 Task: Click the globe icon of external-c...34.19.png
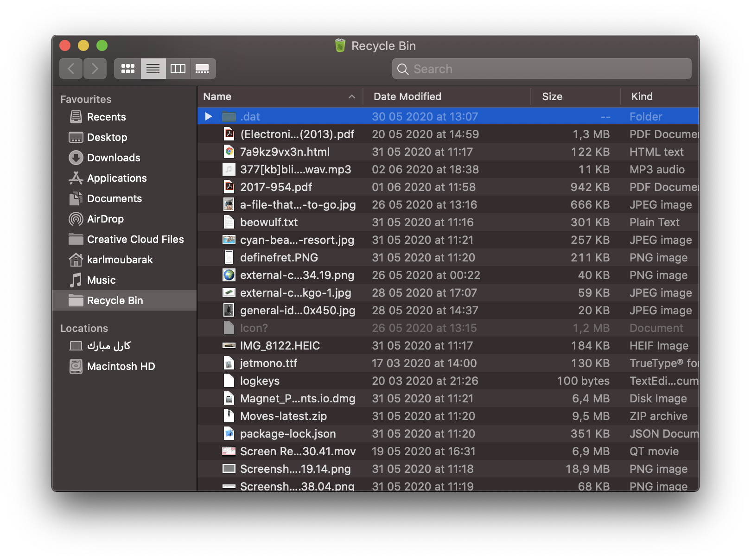(x=229, y=275)
